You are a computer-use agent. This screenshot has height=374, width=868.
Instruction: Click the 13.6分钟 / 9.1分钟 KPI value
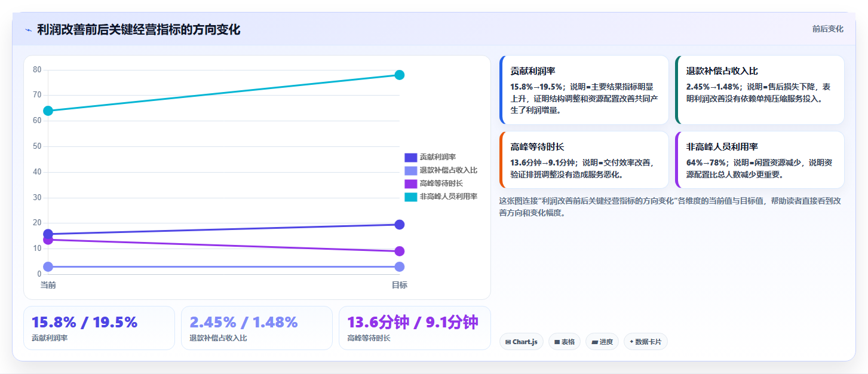(413, 323)
